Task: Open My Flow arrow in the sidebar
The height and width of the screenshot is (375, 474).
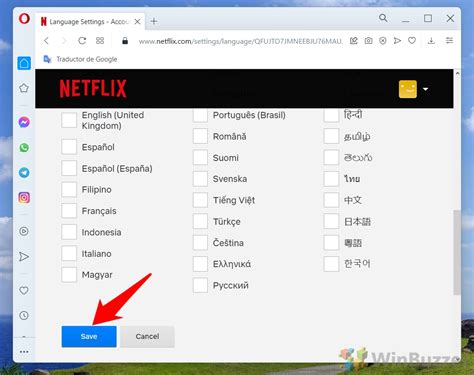Action: (x=24, y=257)
